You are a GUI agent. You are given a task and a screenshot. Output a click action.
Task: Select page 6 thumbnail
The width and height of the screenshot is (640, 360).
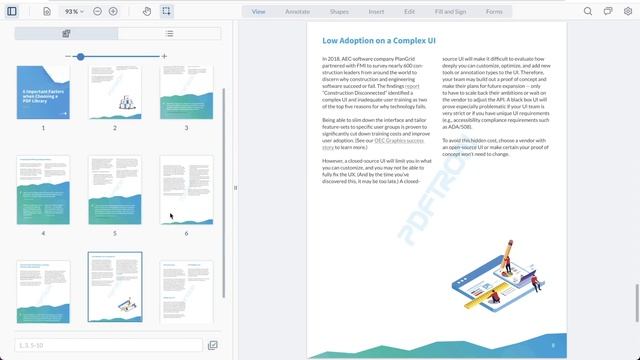tap(187, 190)
